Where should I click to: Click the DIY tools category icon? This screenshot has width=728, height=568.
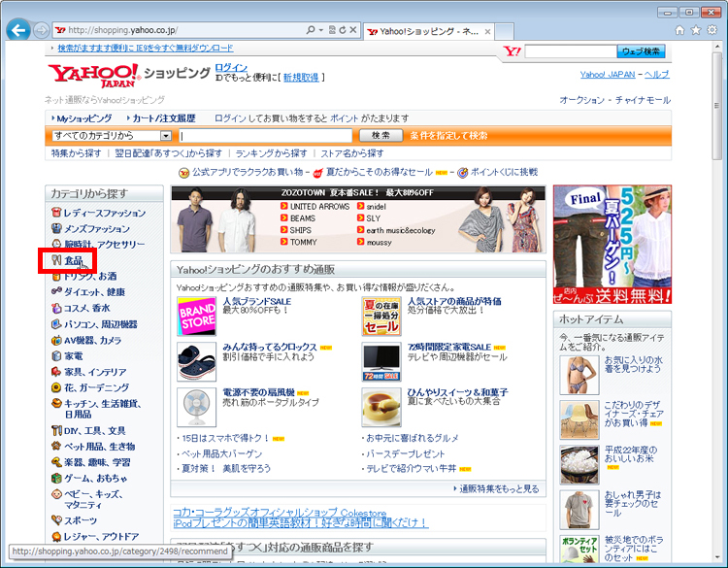tap(56, 430)
